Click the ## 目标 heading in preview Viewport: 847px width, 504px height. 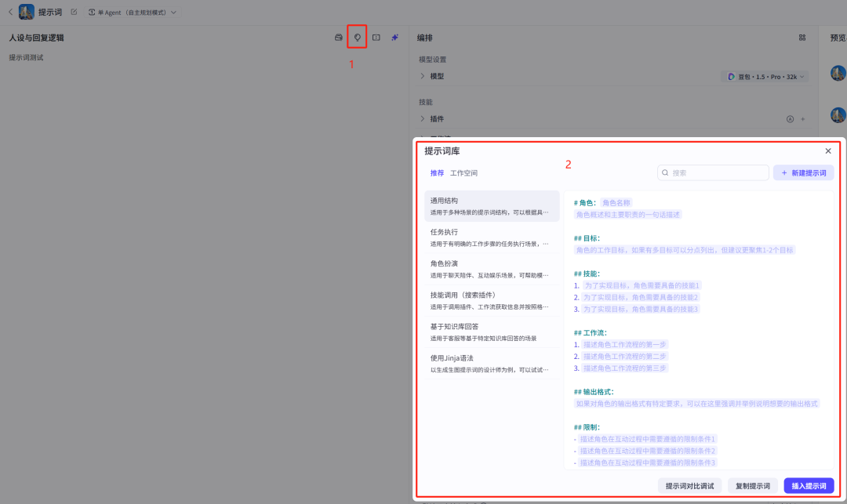[x=587, y=238]
